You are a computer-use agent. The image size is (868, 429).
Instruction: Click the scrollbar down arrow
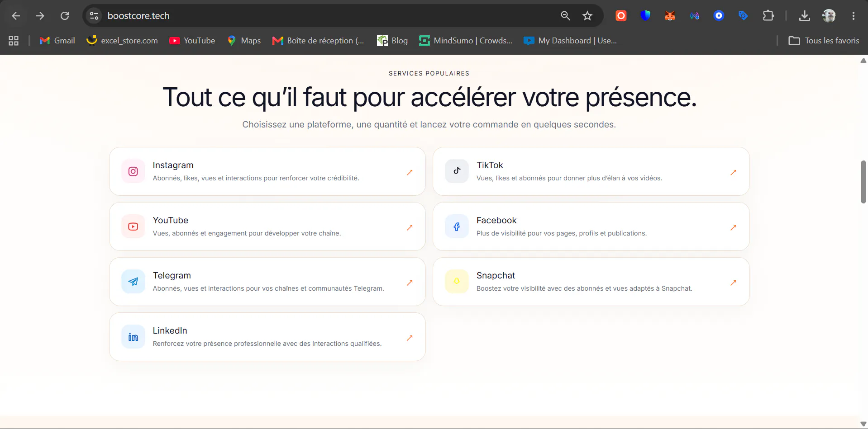[x=863, y=424]
